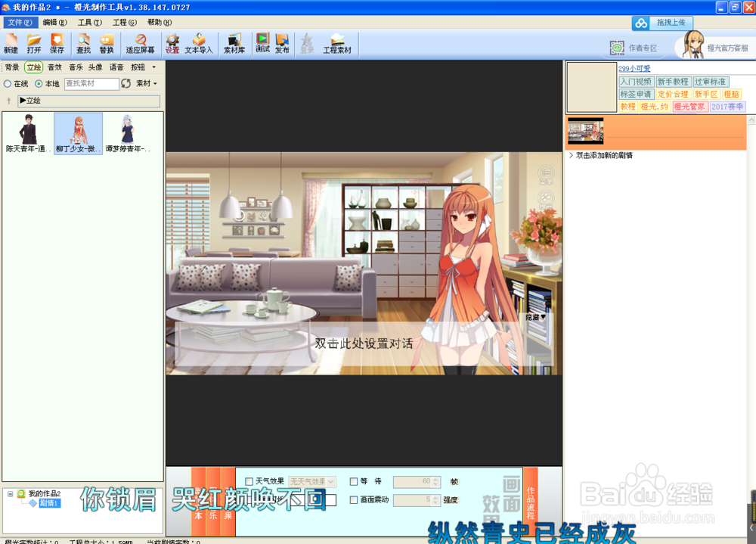Screen dimensions: 756x544
Task: Select the 谭梦婷青年 character thumbnail
Action: 128,134
